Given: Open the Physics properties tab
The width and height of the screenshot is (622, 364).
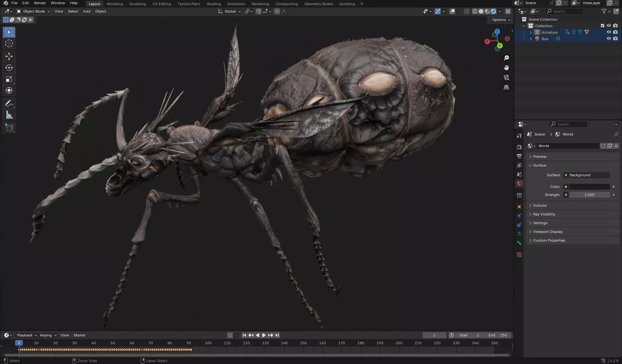Looking at the screenshot, I should coord(519,215).
